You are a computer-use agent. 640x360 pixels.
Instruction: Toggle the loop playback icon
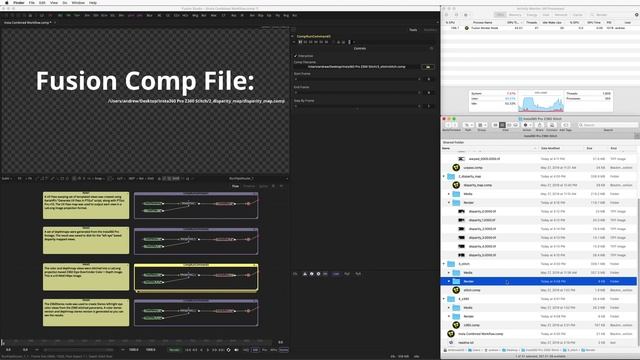(228, 350)
